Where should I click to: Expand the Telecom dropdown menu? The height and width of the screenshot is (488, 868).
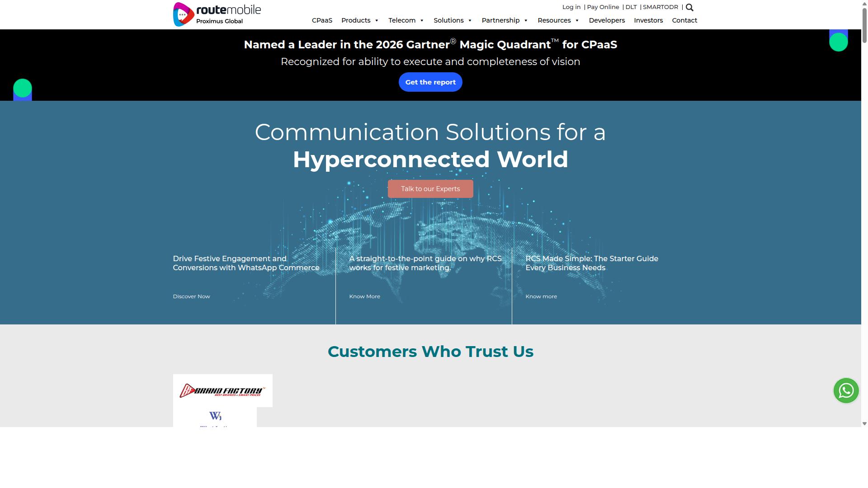406,20
